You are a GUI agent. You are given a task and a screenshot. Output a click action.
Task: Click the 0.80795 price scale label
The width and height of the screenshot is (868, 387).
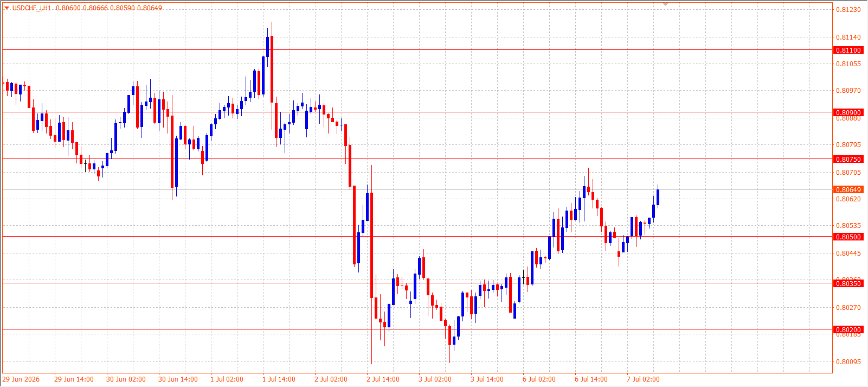[848, 145]
